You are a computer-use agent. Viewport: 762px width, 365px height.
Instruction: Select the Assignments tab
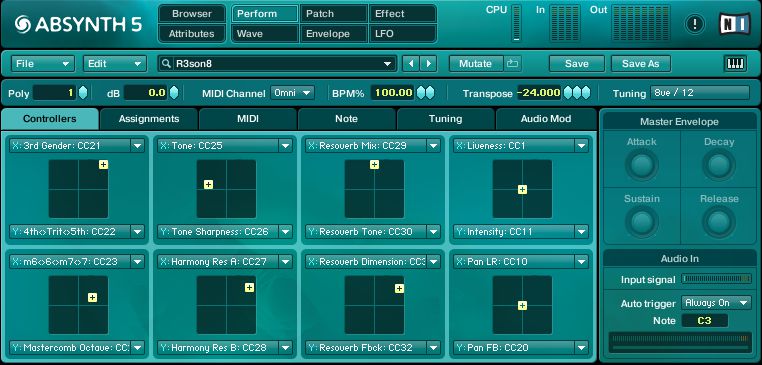149,119
